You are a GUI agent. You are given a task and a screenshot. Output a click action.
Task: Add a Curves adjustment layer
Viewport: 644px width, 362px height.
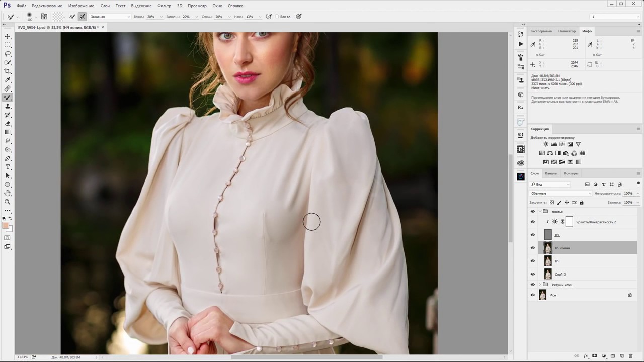pos(562,144)
